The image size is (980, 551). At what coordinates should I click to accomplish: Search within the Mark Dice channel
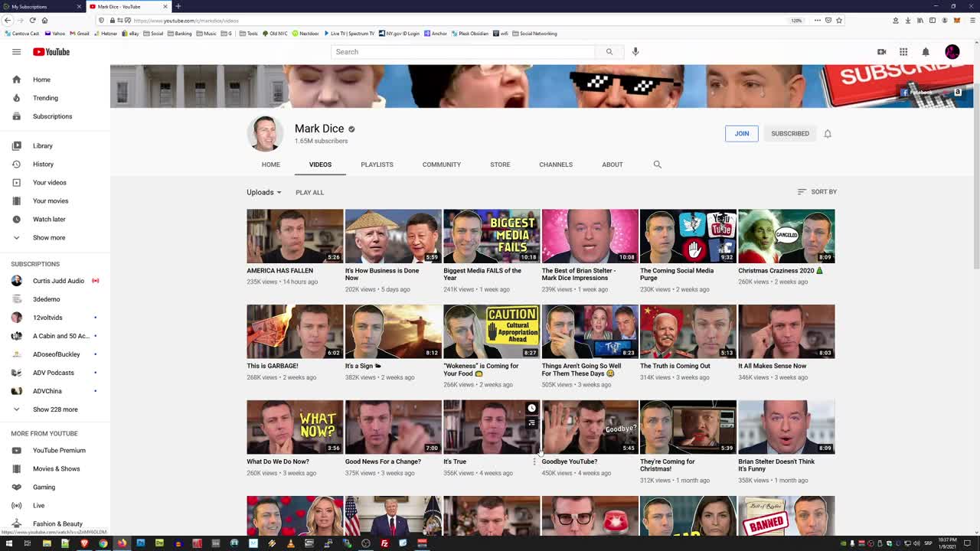[657, 165]
